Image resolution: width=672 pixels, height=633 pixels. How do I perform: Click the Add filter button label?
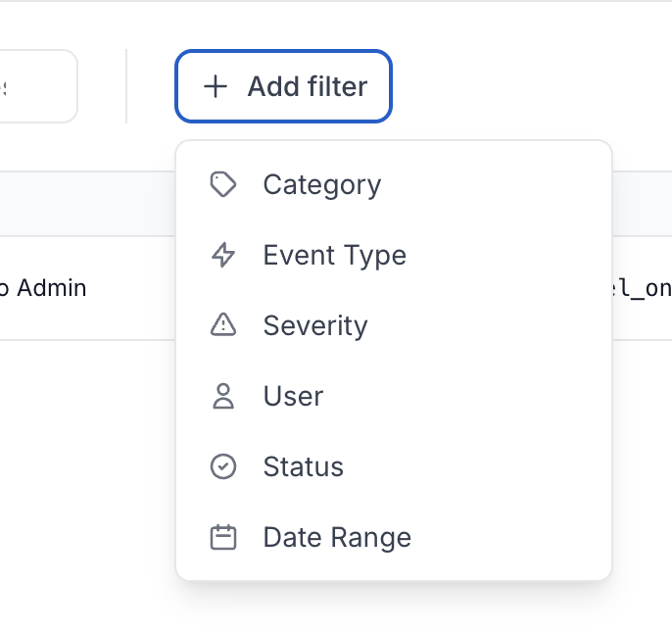click(307, 86)
